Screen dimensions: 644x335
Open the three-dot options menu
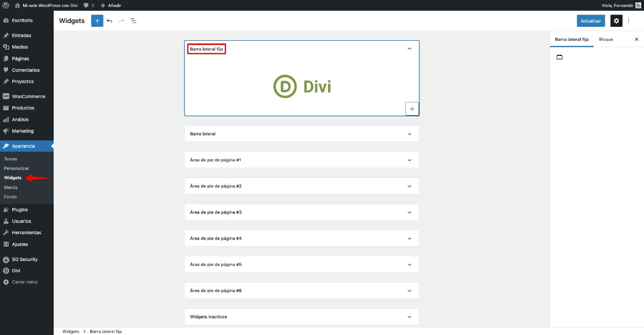tap(629, 21)
